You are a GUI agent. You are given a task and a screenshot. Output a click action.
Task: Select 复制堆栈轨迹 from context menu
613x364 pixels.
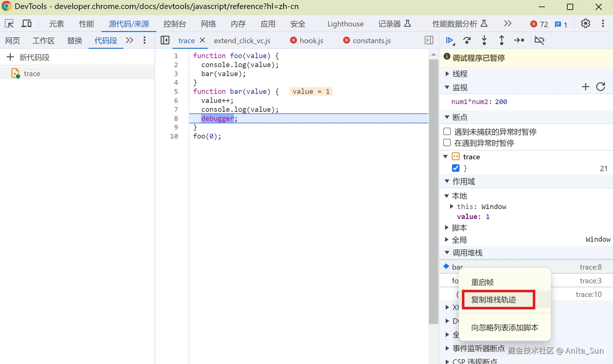(x=493, y=300)
